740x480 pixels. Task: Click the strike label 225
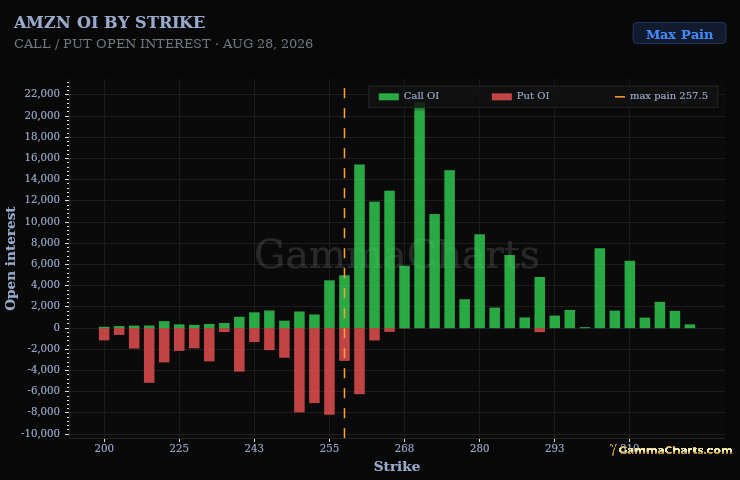[x=179, y=448]
